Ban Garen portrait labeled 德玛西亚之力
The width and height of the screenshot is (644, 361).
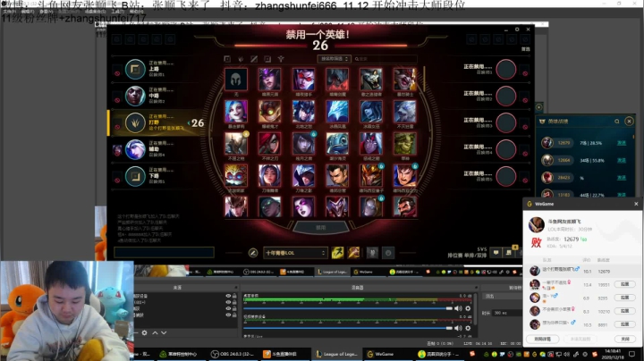(404, 175)
